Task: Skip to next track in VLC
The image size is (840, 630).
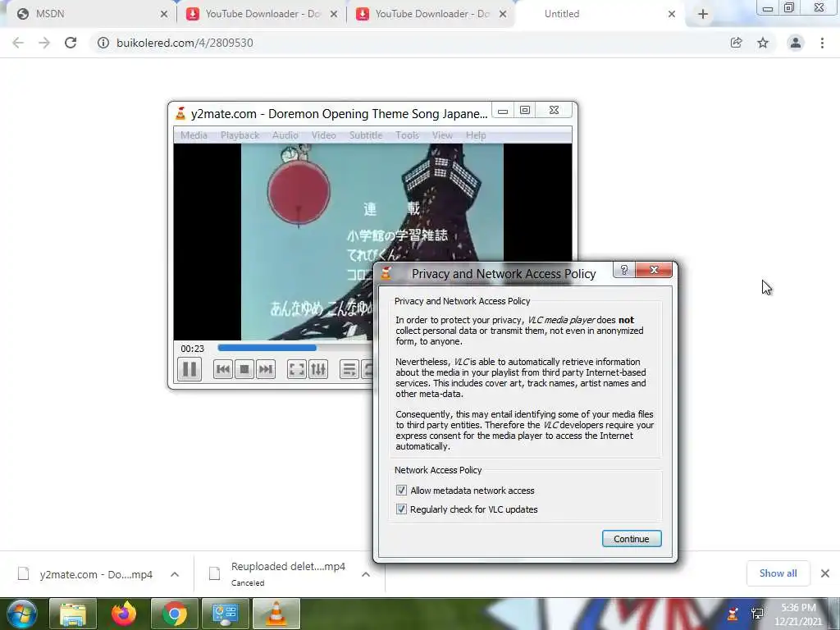Action: tap(266, 369)
